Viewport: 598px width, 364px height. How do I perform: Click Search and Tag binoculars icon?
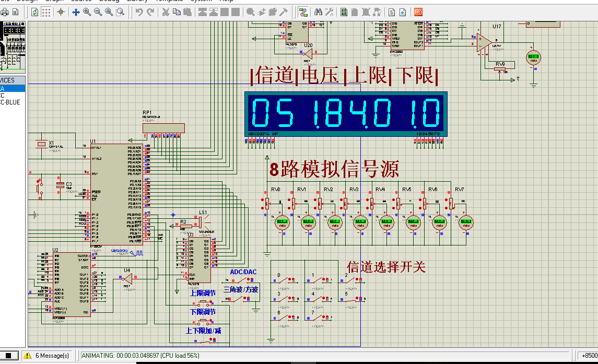click(x=318, y=12)
